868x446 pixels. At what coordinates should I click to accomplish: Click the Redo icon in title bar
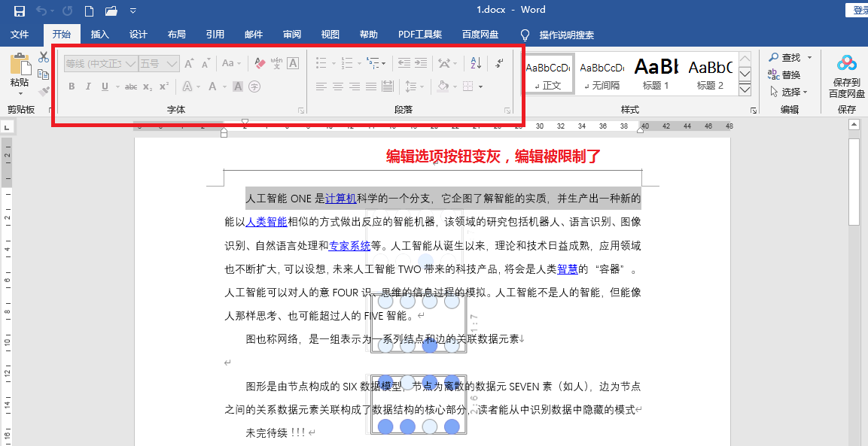pyautogui.click(x=68, y=11)
